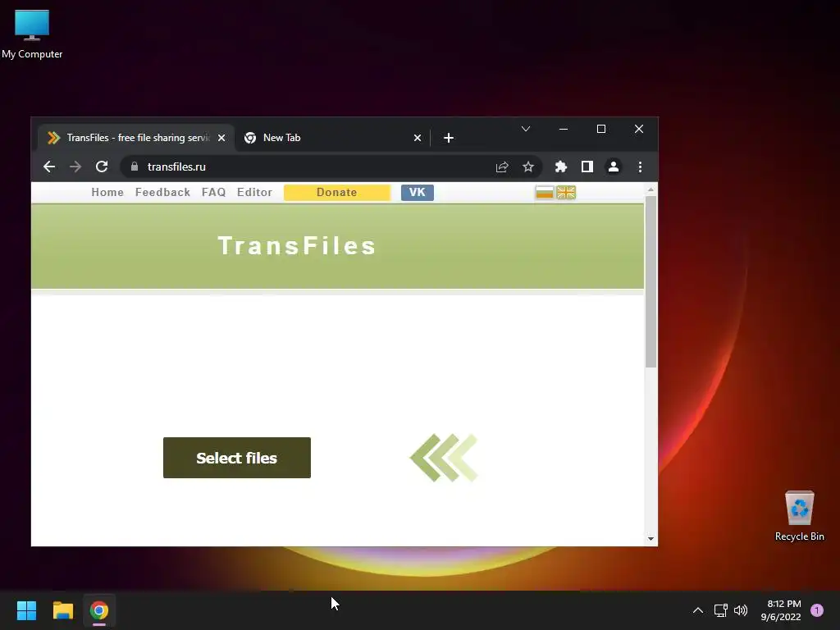Click the padlock site info icon
Image resolution: width=840 pixels, height=630 pixels.
tap(135, 167)
